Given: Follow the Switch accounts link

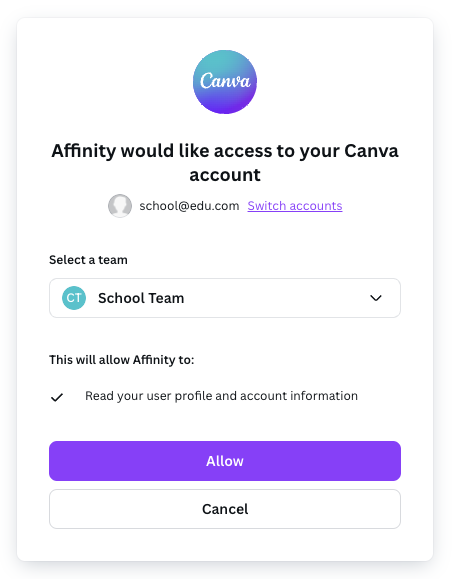Looking at the screenshot, I should coord(295,206).
